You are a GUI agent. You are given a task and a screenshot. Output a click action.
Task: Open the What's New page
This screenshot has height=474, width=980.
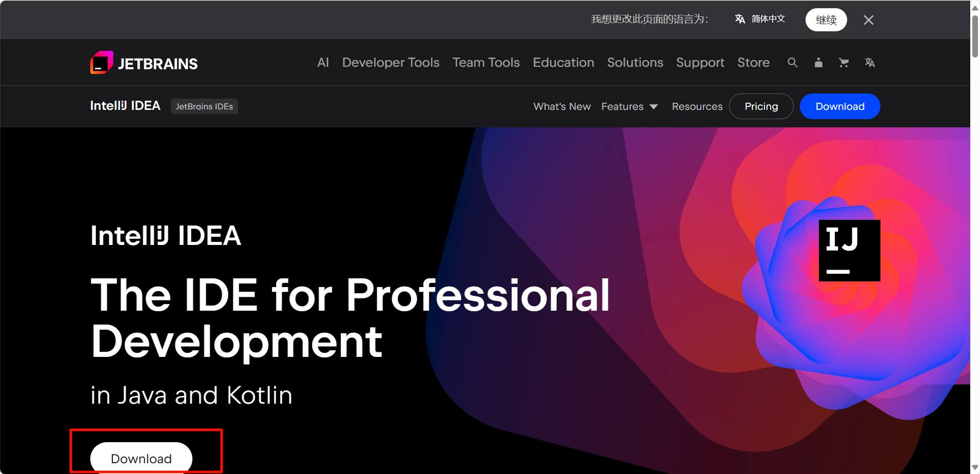pos(562,106)
